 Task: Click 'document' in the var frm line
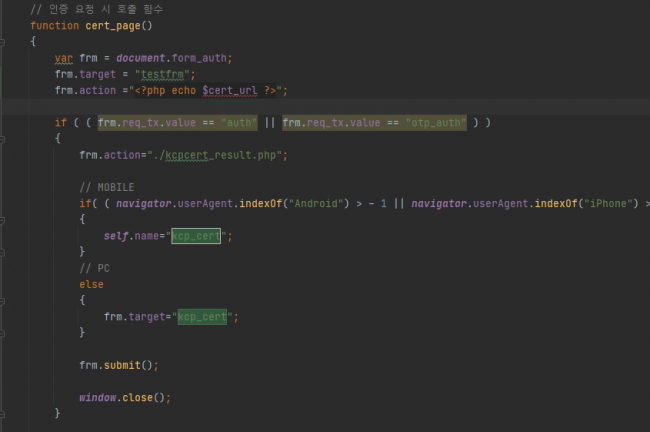coord(140,58)
